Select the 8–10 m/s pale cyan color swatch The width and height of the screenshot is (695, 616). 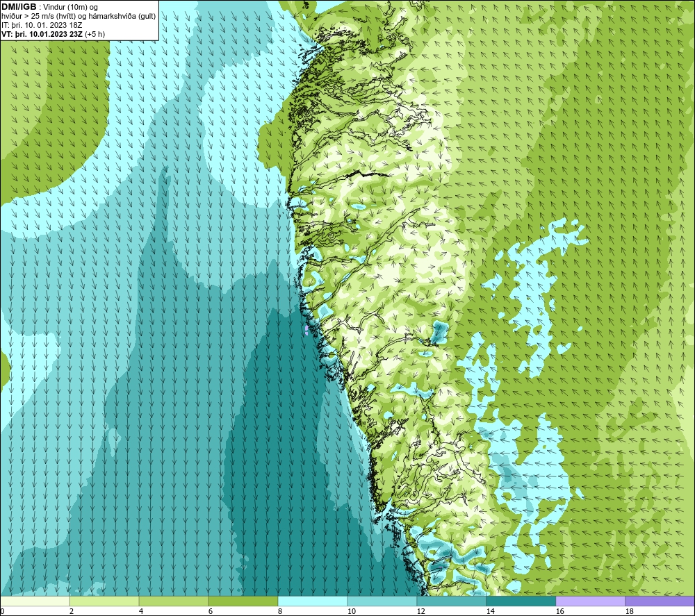[x=313, y=601]
